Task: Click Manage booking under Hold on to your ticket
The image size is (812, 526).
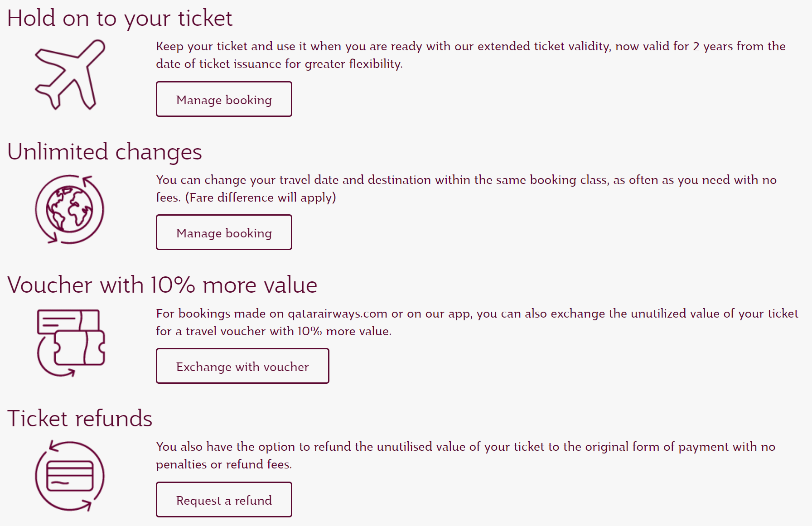Action: 224,99
